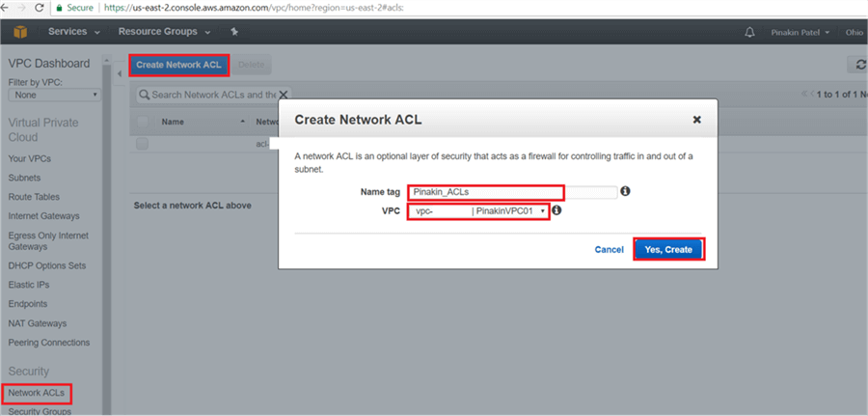Screen dimensions: 868x416
Task: Open NAT Gateways in sidebar
Action: (x=37, y=323)
